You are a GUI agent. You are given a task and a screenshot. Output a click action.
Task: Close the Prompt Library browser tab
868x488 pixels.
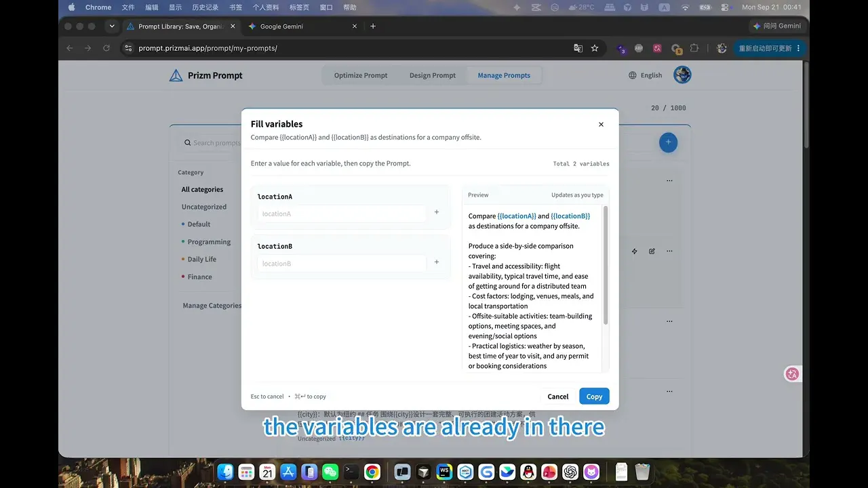(233, 26)
